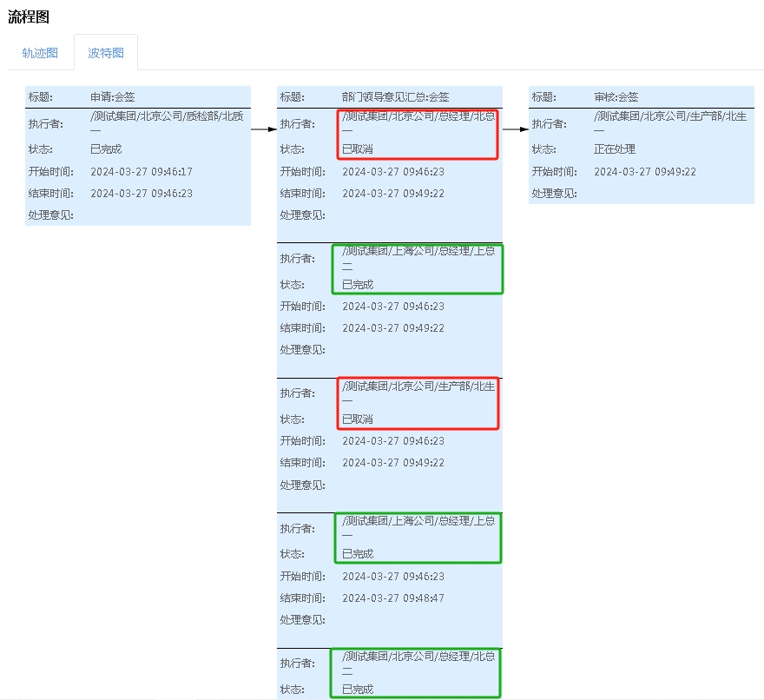Click start time 2024-03-27 09:46:17

click(142, 172)
